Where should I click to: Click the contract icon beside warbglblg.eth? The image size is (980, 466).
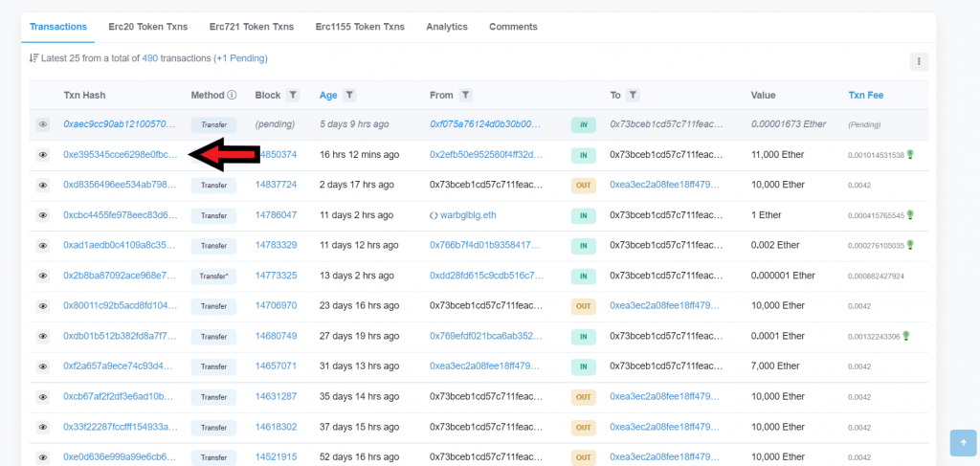coord(434,215)
